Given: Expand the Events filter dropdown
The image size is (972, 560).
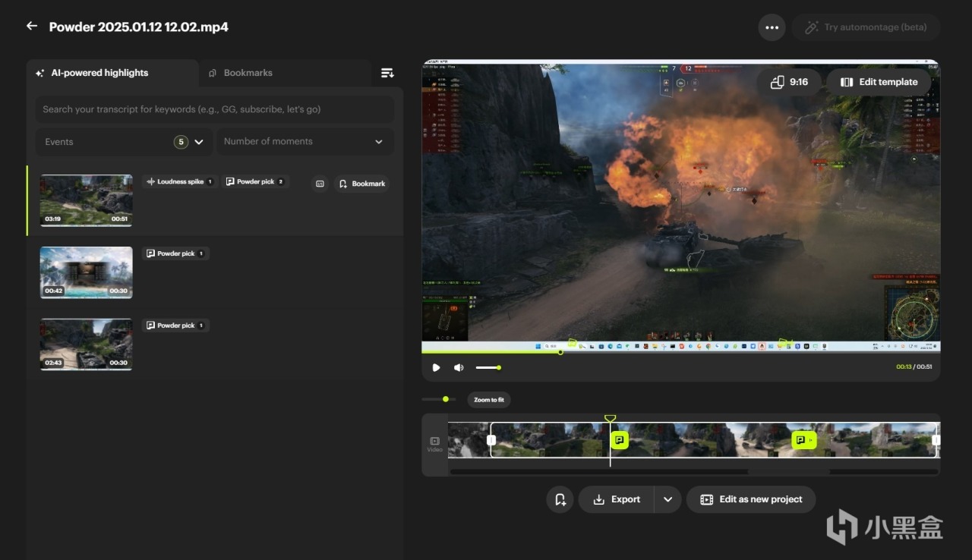Looking at the screenshot, I should coord(125,142).
